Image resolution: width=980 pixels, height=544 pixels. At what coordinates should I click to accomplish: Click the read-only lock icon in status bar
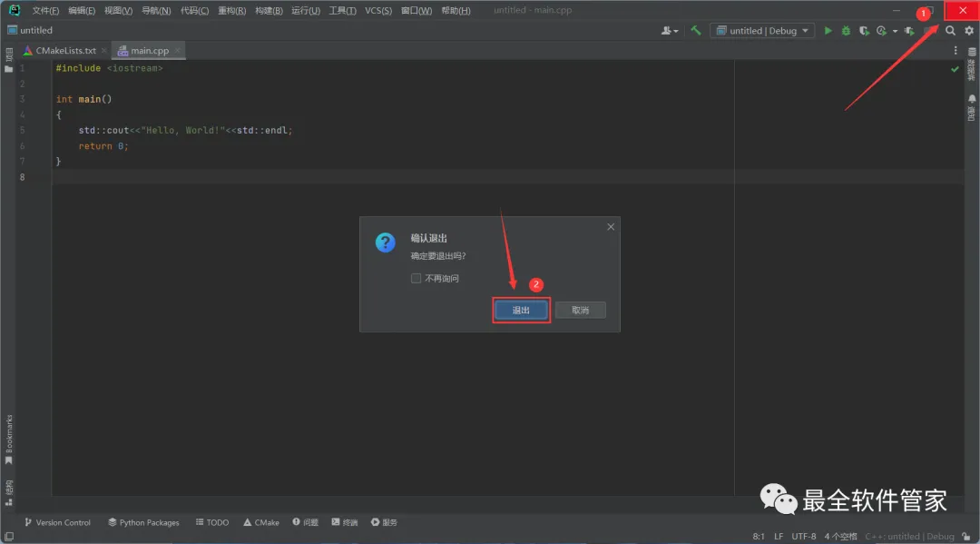pyautogui.click(x=966, y=537)
